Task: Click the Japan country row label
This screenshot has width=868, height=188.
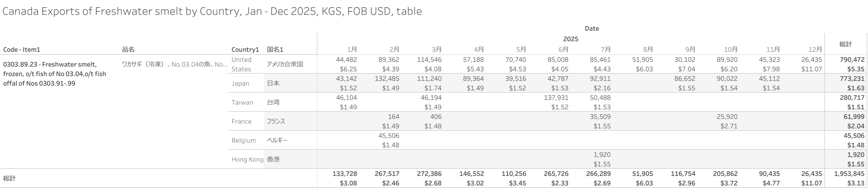Action: pyautogui.click(x=240, y=83)
